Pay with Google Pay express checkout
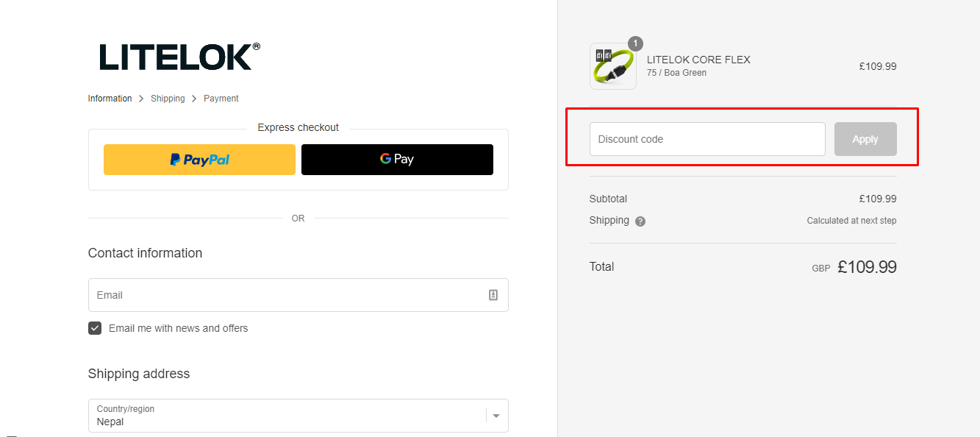Viewport: 980px width, 437px height. click(397, 159)
